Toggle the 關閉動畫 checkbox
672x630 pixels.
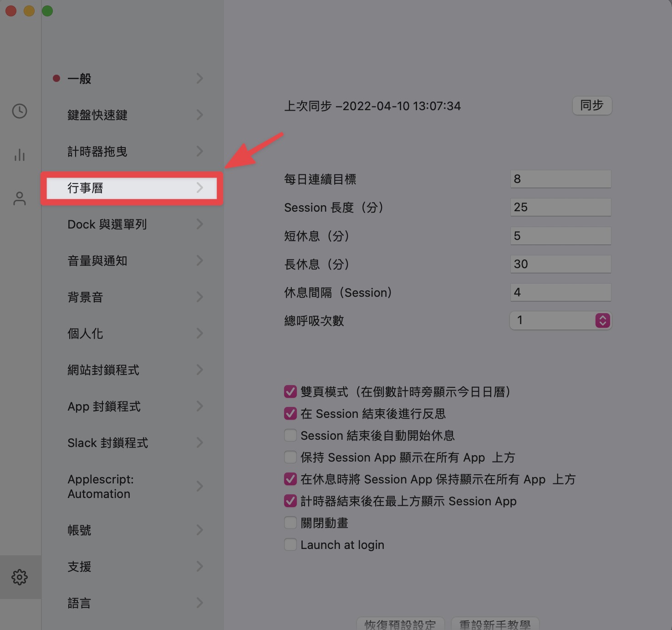(x=290, y=523)
